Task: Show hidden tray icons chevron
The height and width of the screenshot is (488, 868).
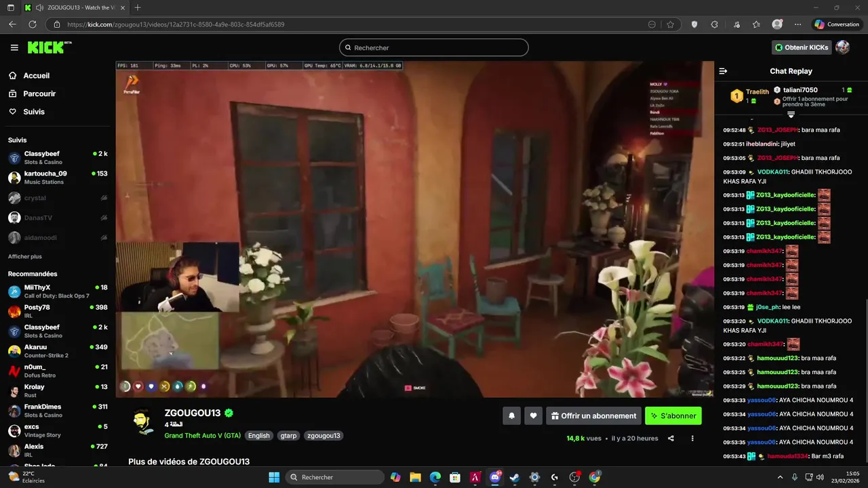Action: [780, 477]
